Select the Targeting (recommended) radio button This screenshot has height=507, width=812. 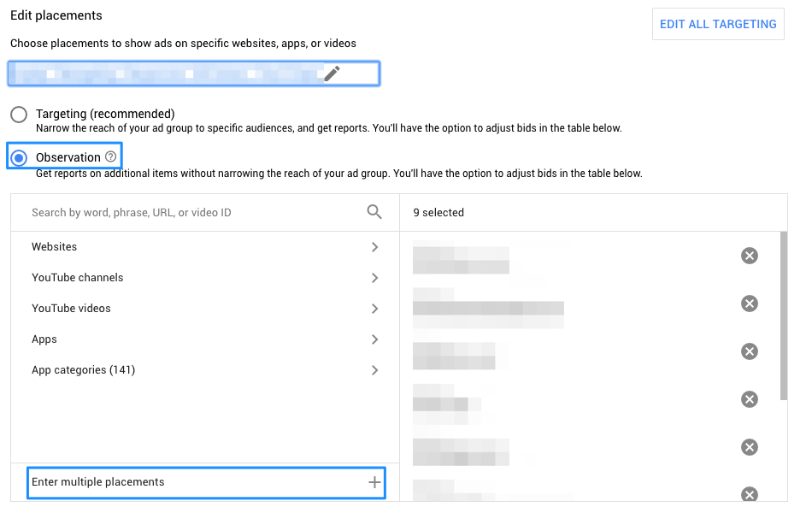pos(17,113)
